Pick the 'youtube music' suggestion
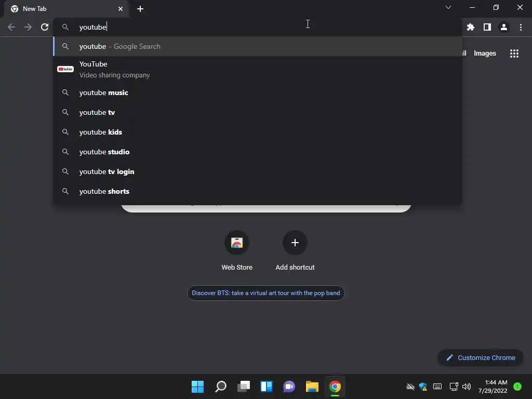This screenshot has width=532, height=399. click(x=258, y=92)
